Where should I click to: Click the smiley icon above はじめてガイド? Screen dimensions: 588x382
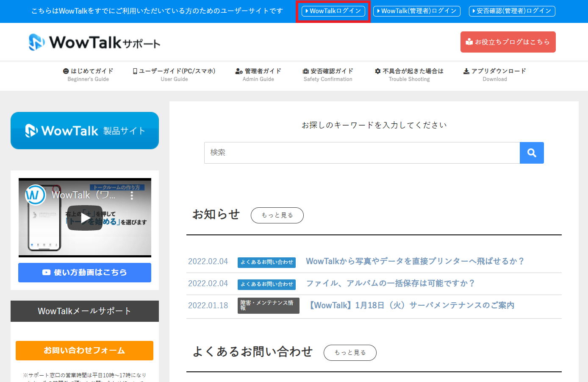66,71
